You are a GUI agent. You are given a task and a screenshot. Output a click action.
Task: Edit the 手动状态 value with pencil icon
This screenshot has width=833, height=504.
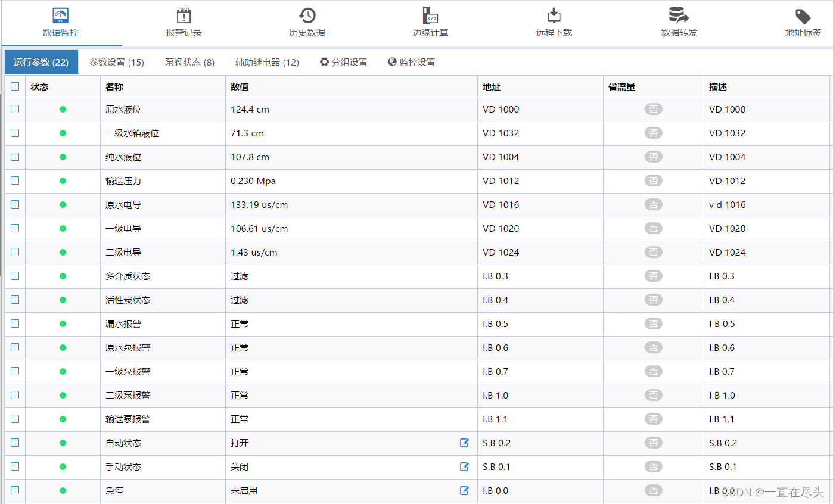465,466
